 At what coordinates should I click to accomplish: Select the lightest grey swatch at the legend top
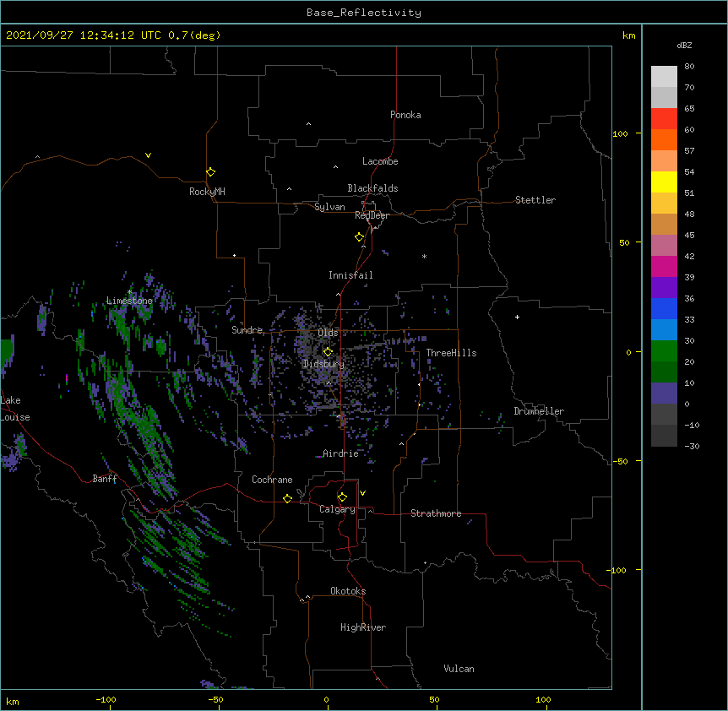point(664,76)
